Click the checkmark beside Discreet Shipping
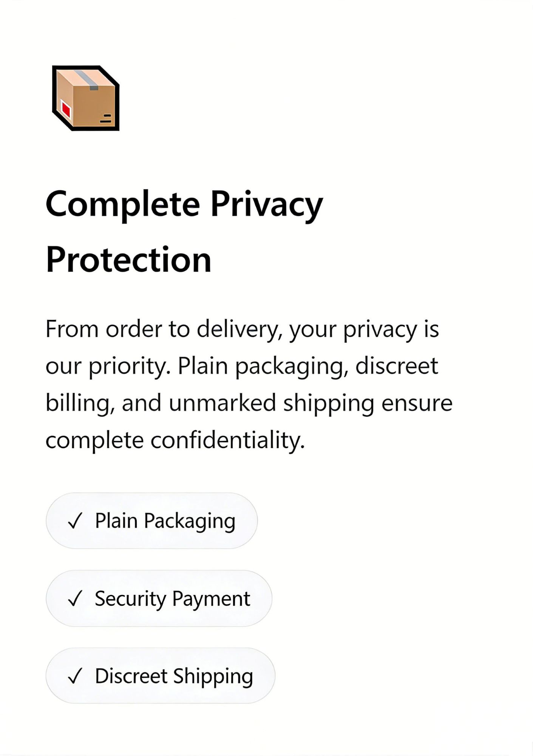The width and height of the screenshot is (533, 756). point(75,676)
